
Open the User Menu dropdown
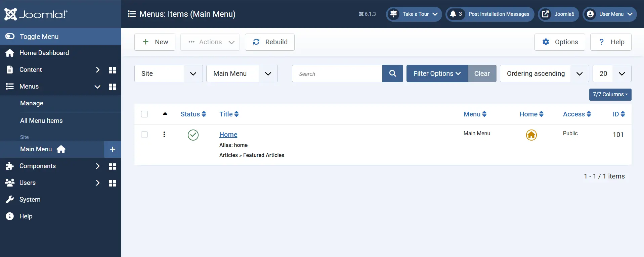(x=610, y=14)
